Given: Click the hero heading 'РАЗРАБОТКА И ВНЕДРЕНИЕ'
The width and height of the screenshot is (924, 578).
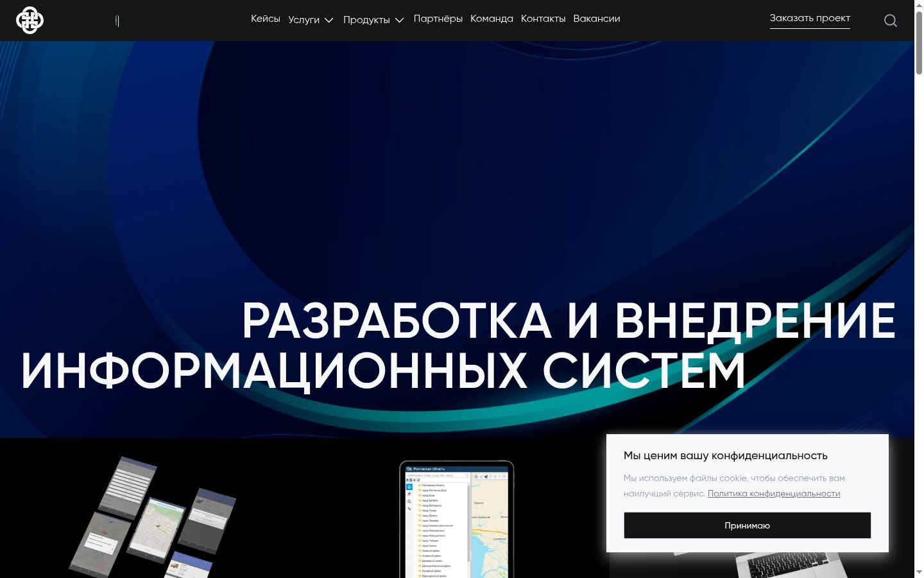Looking at the screenshot, I should [x=569, y=320].
